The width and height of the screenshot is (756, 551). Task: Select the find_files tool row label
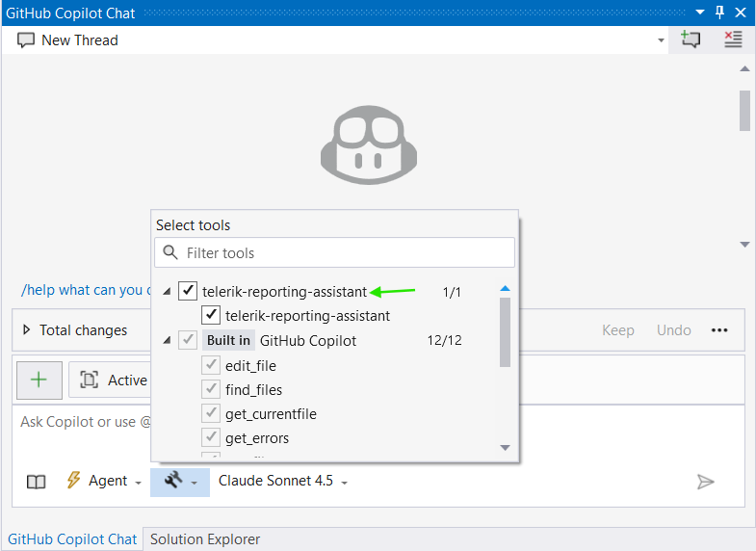(253, 390)
